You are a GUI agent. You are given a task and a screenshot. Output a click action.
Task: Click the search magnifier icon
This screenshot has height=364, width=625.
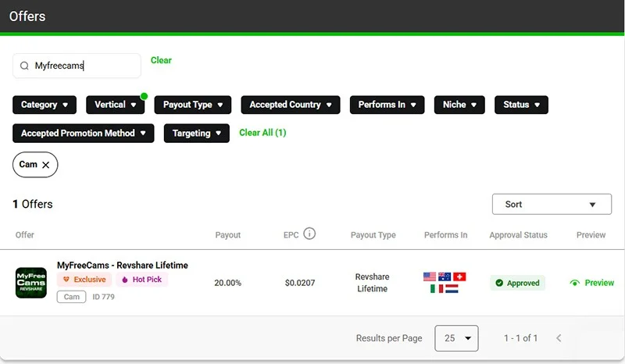tap(24, 66)
